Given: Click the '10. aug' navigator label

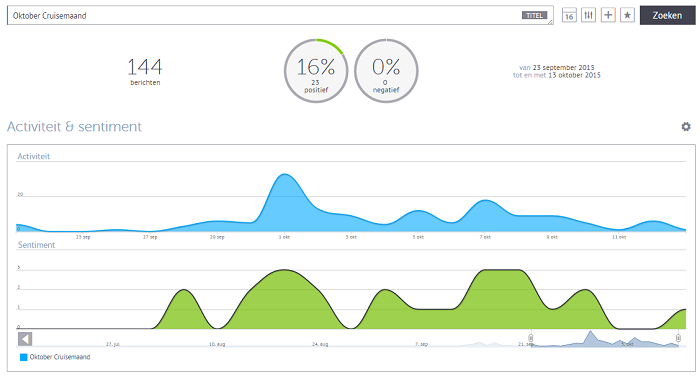Looking at the screenshot, I should coord(216,344).
